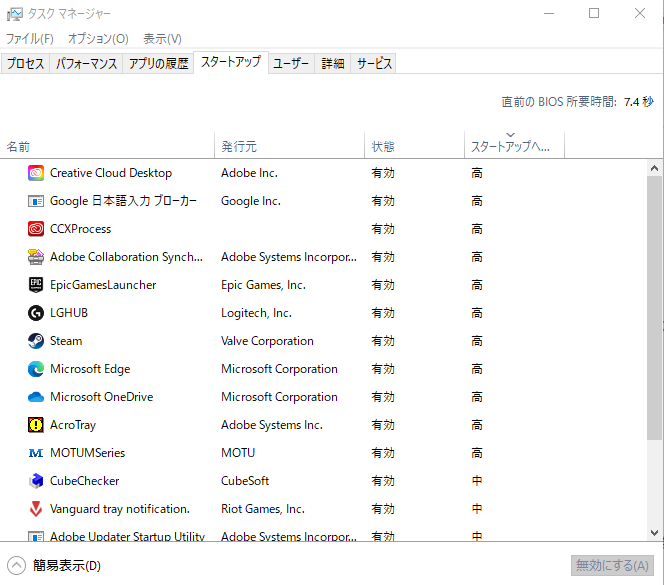Click the vertical scrollbar thumb
Viewport: 664px width, 585px height.
(x=654, y=308)
